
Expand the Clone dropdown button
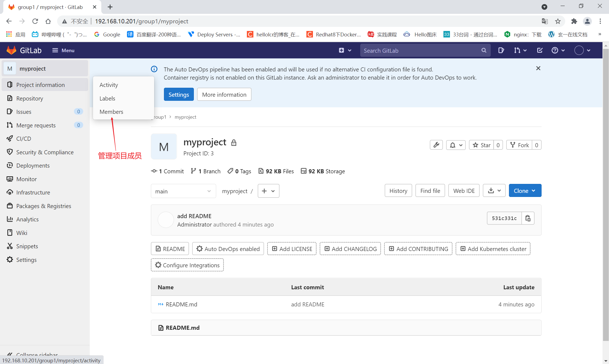click(x=525, y=191)
